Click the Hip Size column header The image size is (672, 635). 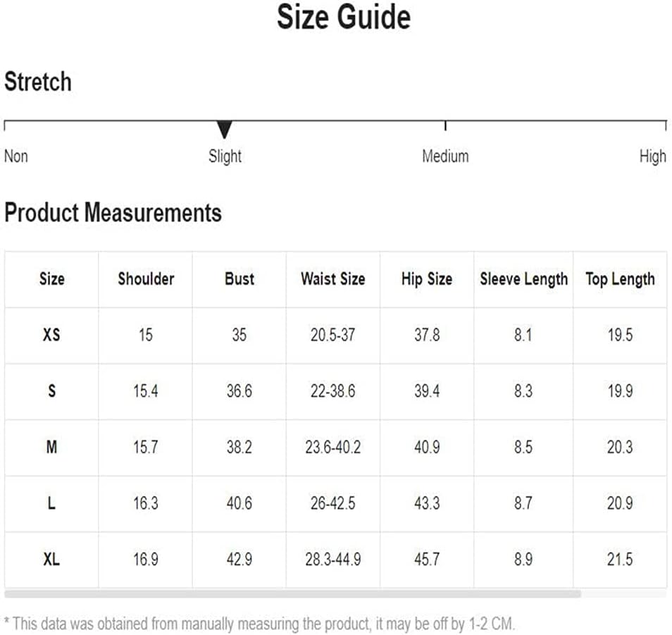tap(427, 279)
